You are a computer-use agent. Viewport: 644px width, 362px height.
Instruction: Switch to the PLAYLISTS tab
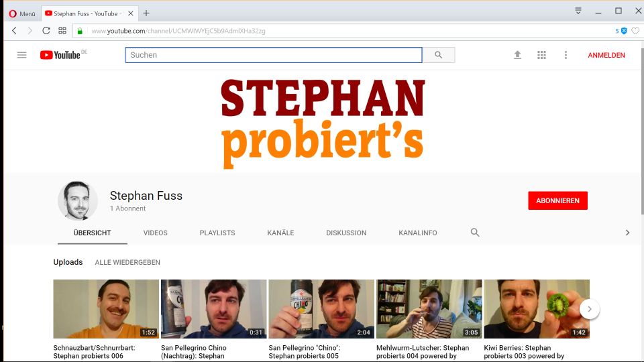(217, 233)
